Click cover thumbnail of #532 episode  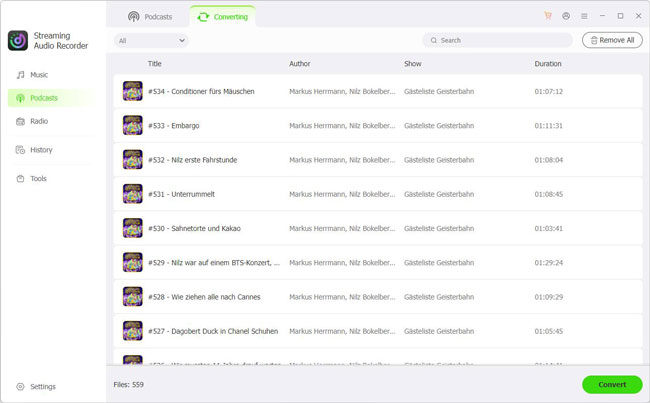tap(133, 160)
